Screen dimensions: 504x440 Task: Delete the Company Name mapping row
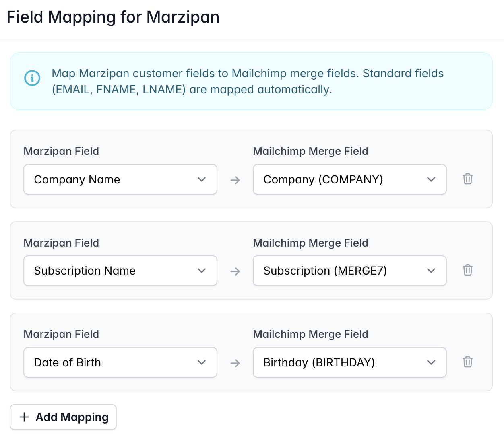click(x=467, y=179)
